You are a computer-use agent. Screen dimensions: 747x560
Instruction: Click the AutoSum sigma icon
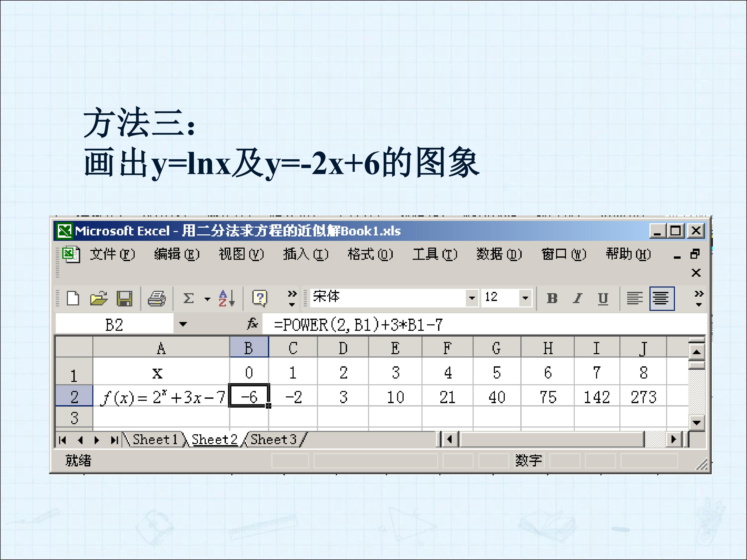(x=189, y=298)
